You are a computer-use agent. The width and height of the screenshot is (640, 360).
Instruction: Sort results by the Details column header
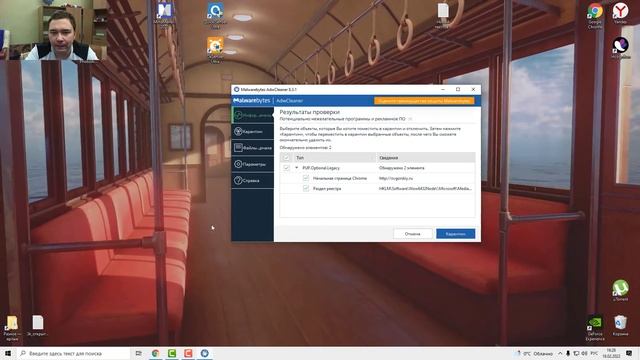[426, 158]
